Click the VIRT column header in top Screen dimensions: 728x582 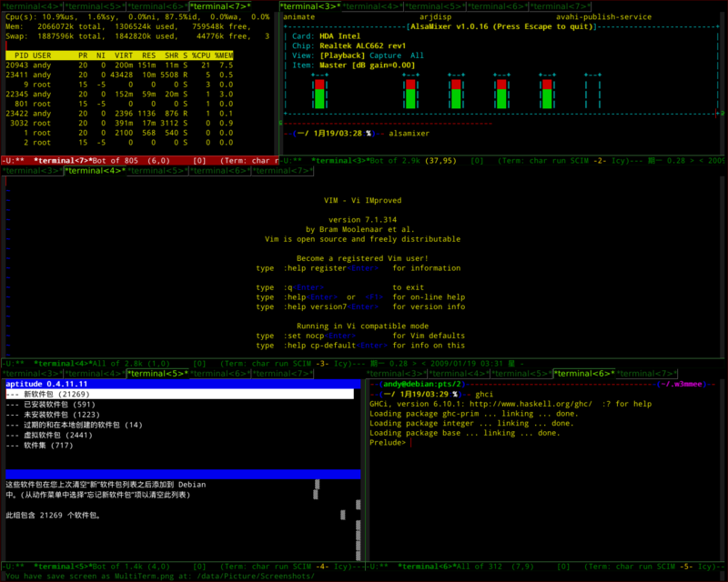click(124, 55)
